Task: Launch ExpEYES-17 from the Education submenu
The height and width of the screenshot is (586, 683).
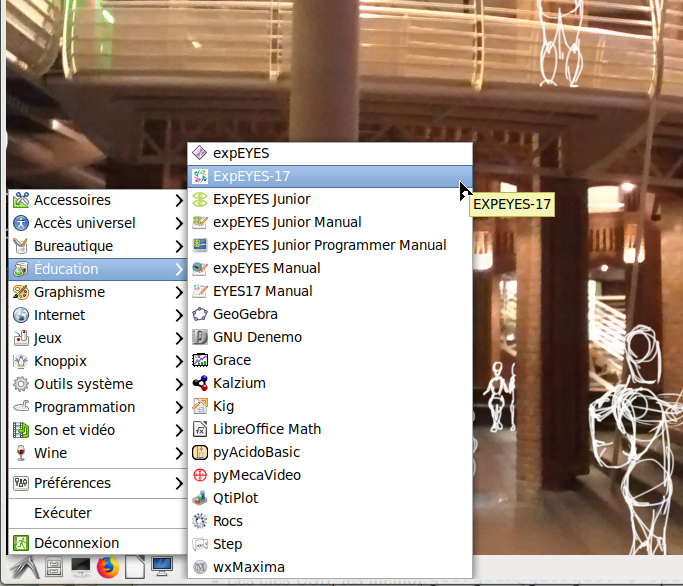Action: [250, 176]
